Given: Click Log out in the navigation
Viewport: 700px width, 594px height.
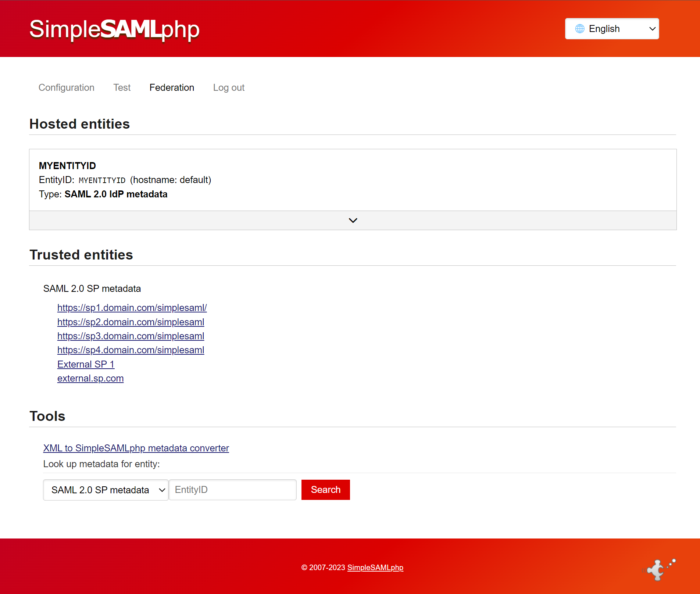Looking at the screenshot, I should (229, 87).
